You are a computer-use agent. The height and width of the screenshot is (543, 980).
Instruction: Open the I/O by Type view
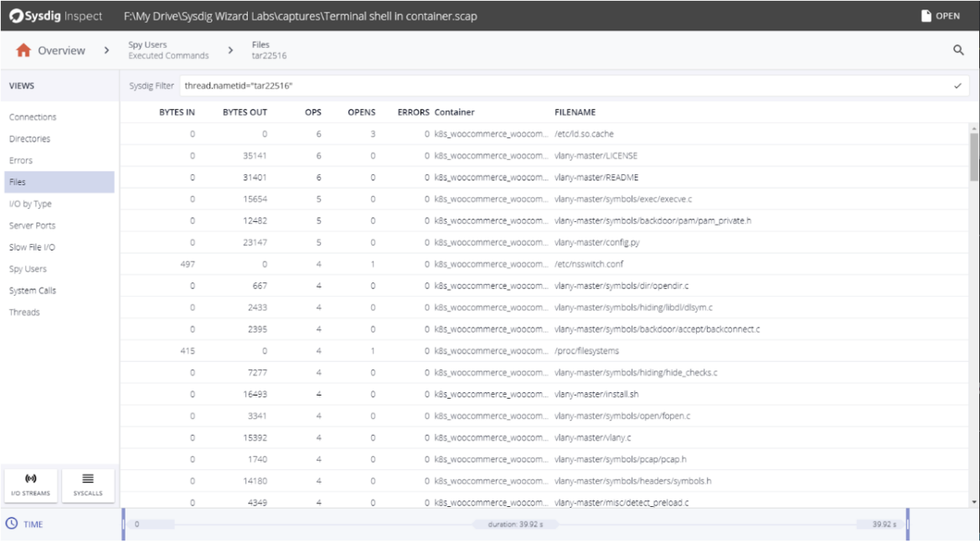point(30,204)
